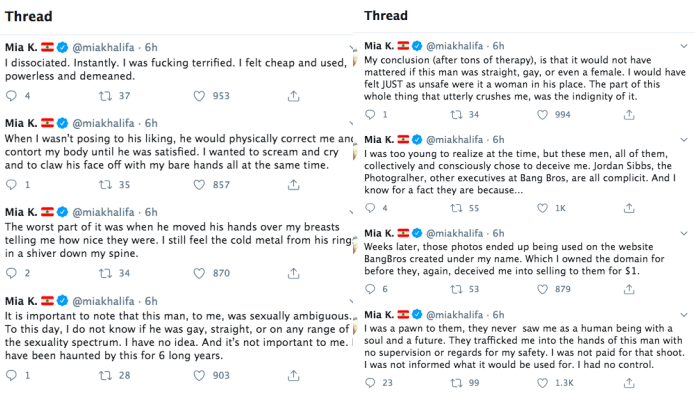Reply to the tweet with 857 likes
Screen dimensions: 695x395
point(11,184)
